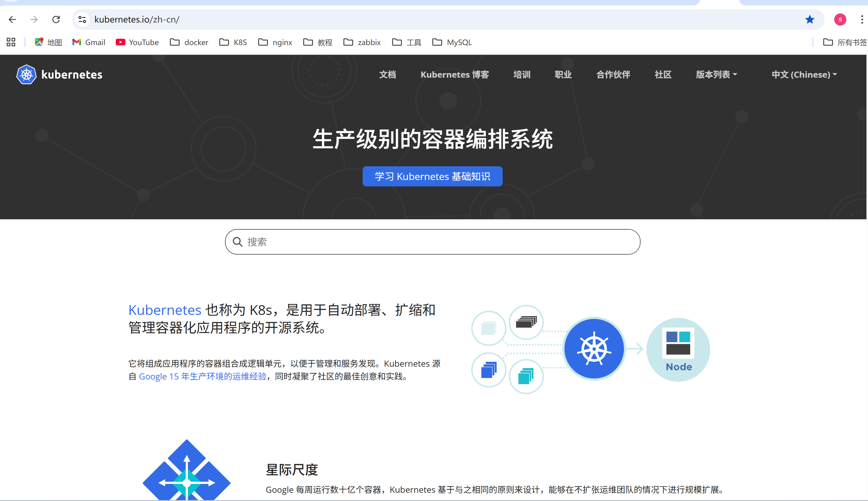Viewport: 868px width, 501px height.
Task: Click the light-blue single container icon
Action: 489,328
